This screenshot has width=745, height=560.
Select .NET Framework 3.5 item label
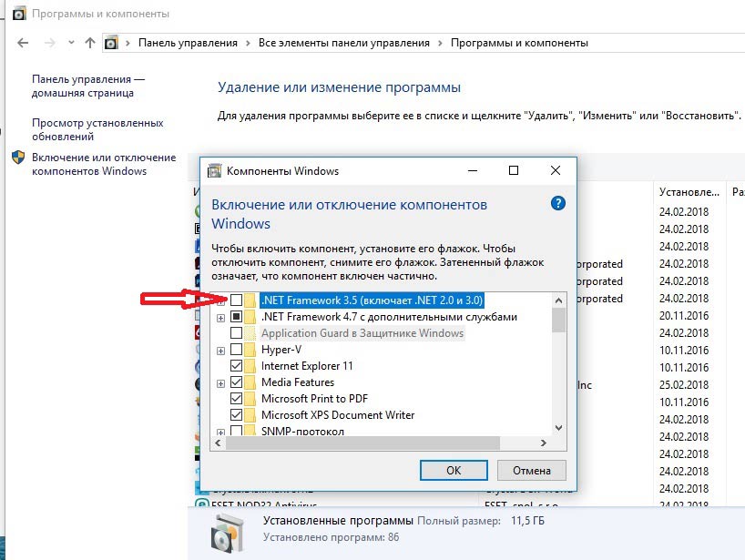pyautogui.click(x=372, y=300)
